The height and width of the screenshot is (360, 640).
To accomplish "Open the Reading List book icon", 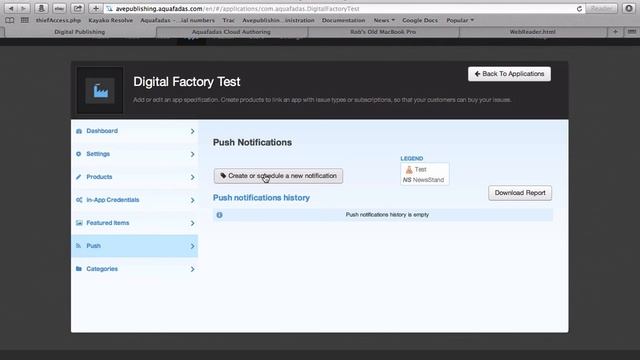I will pos(10,20).
